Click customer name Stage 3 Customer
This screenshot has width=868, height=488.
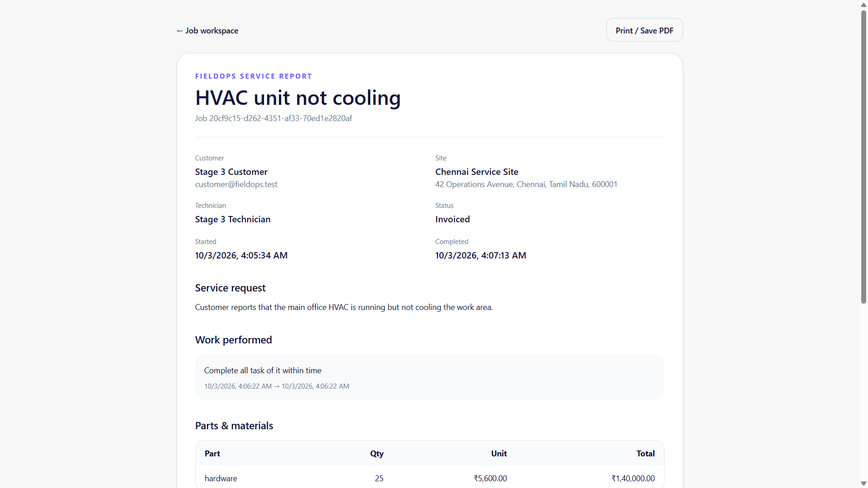point(231,172)
